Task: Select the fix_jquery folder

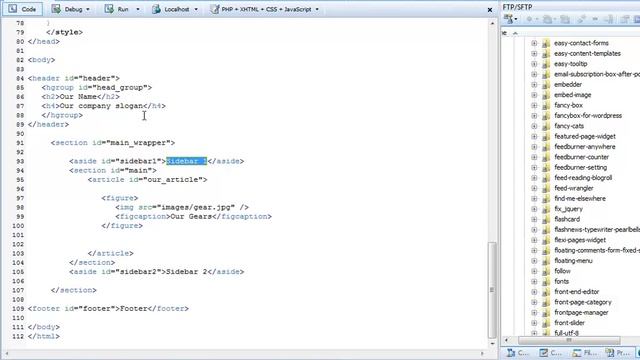Action: point(568,209)
